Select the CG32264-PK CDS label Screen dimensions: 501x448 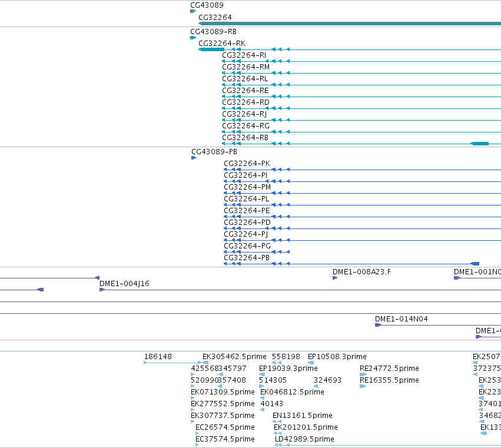(247, 164)
